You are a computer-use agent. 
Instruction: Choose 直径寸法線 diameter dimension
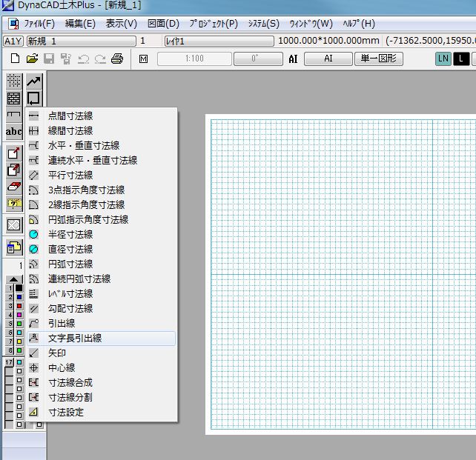point(102,249)
